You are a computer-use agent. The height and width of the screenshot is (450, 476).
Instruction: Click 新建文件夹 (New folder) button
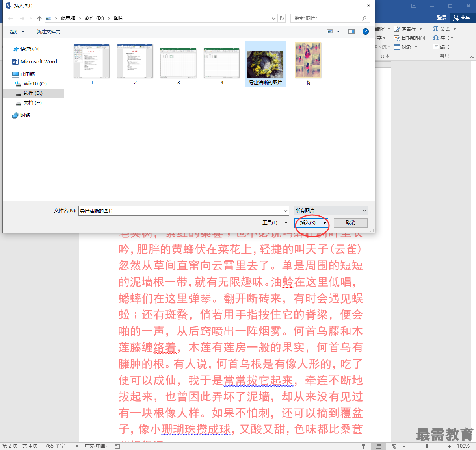pyautogui.click(x=48, y=31)
